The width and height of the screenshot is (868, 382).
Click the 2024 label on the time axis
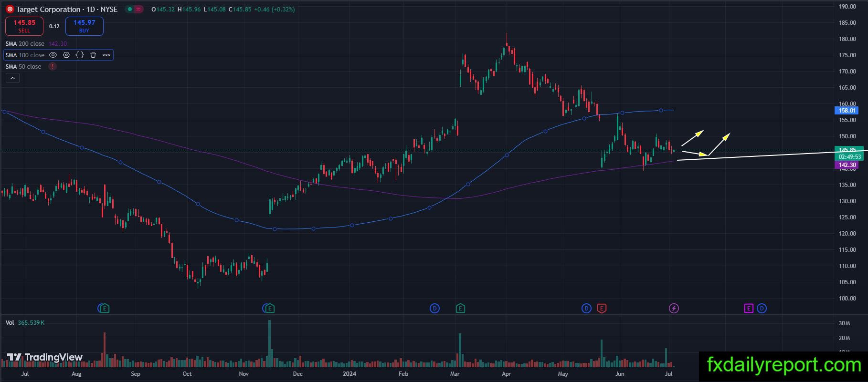point(349,374)
